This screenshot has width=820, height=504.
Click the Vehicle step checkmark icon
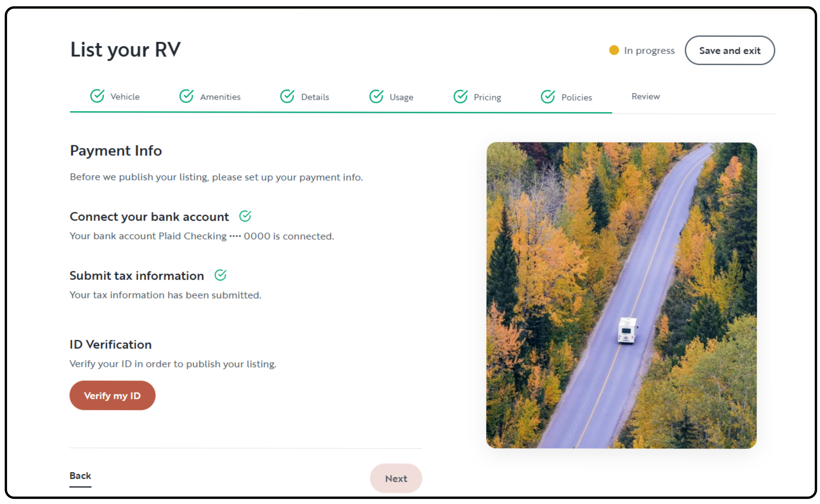(x=97, y=96)
